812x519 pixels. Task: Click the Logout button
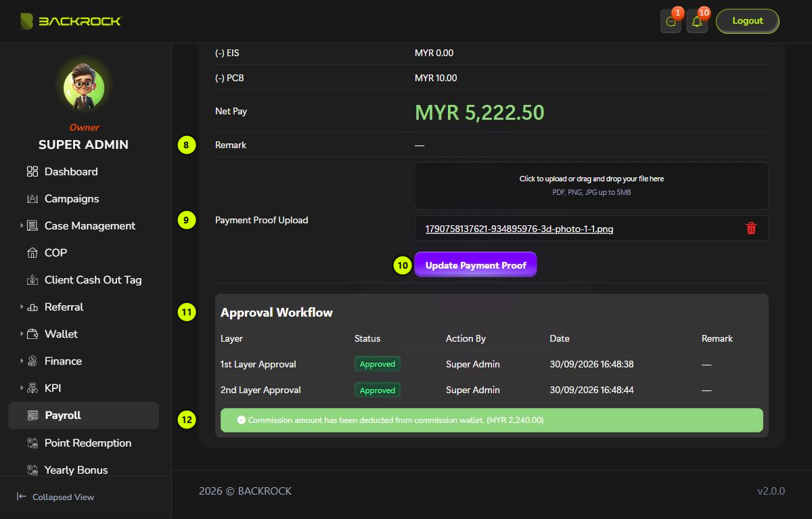(x=748, y=21)
